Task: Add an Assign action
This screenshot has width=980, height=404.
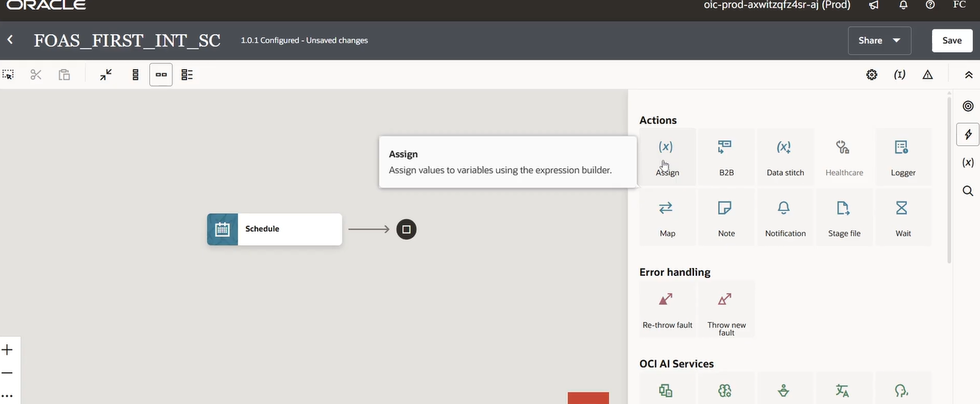Action: click(667, 157)
